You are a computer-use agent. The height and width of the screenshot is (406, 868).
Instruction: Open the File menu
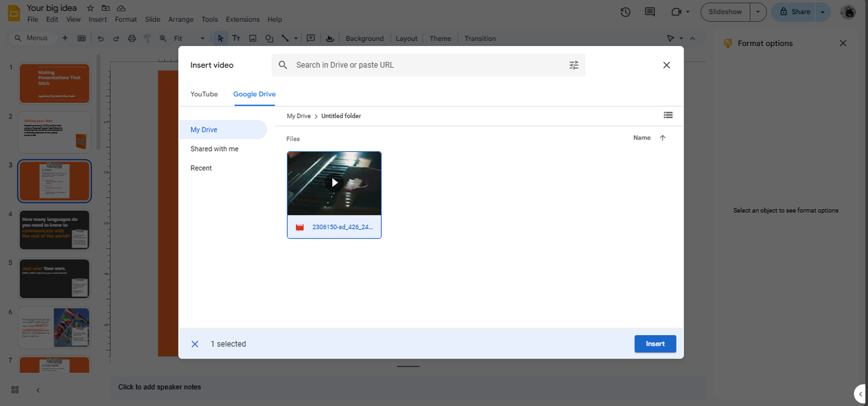click(x=33, y=20)
